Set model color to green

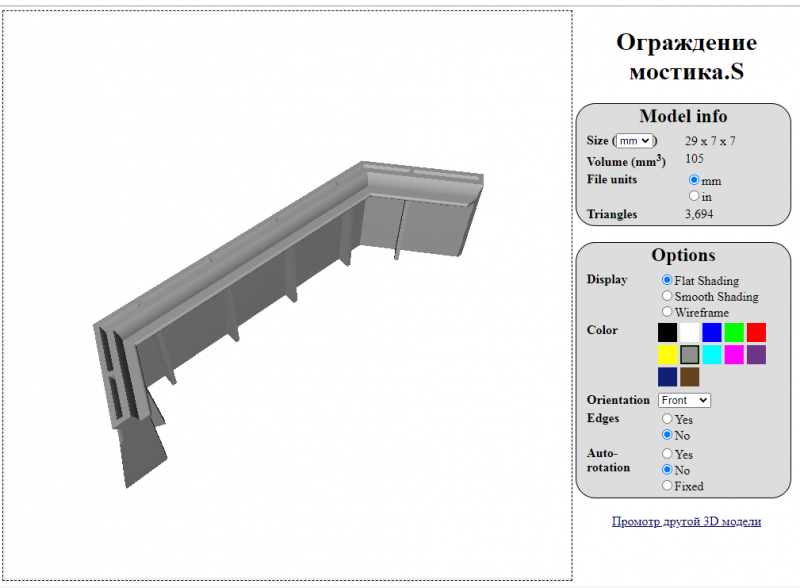point(734,332)
